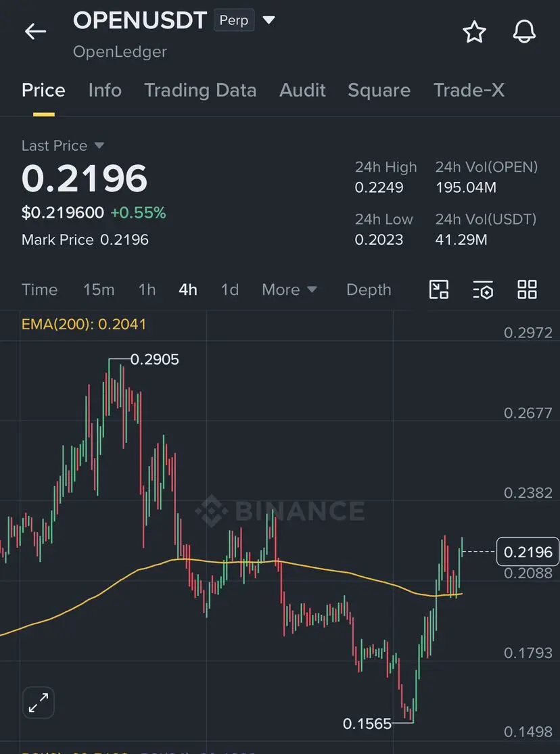Open price alerts via the bell icon

pyautogui.click(x=524, y=32)
